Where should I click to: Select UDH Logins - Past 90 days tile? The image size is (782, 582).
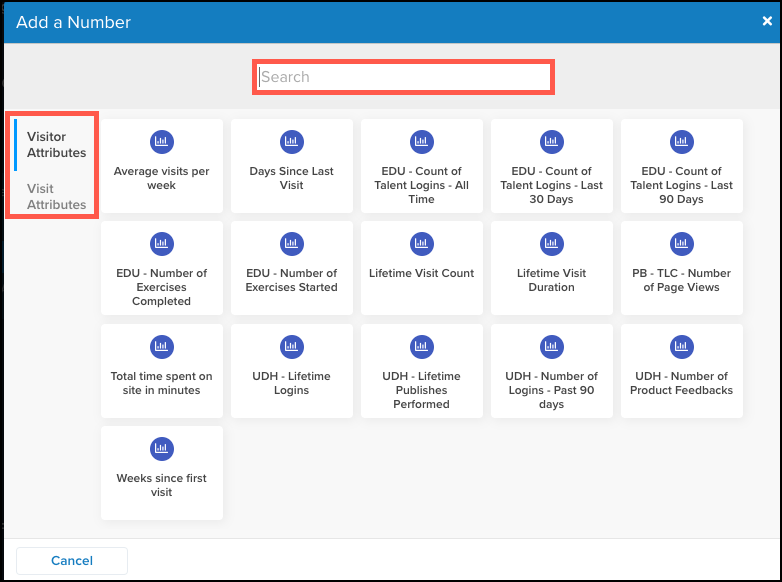pos(551,371)
